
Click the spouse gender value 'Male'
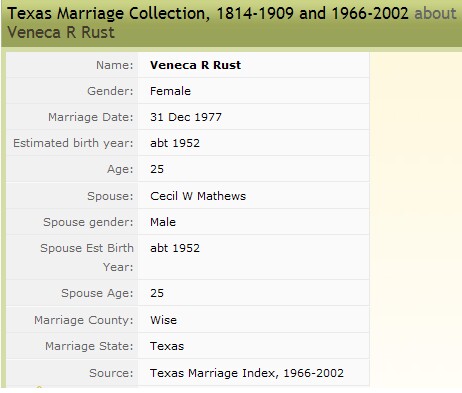point(163,222)
